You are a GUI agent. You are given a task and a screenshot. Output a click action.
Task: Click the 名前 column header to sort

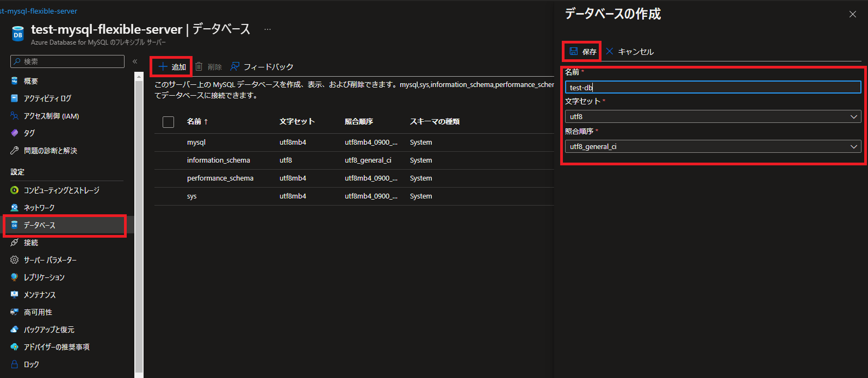[197, 121]
